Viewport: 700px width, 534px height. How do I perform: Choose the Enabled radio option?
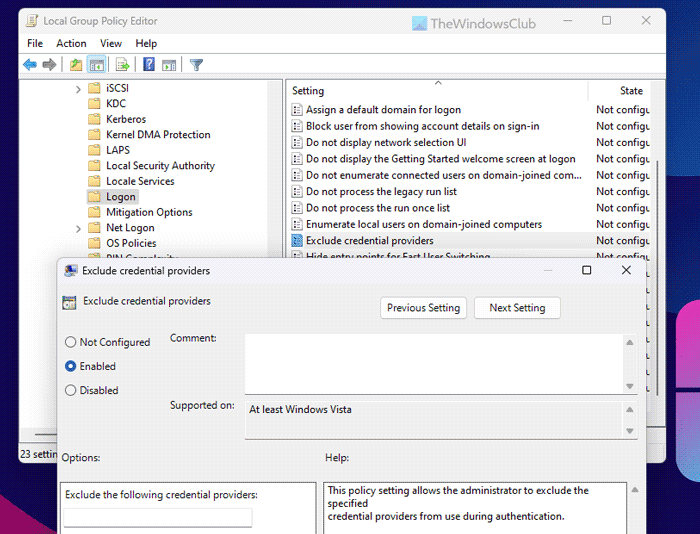pos(71,366)
